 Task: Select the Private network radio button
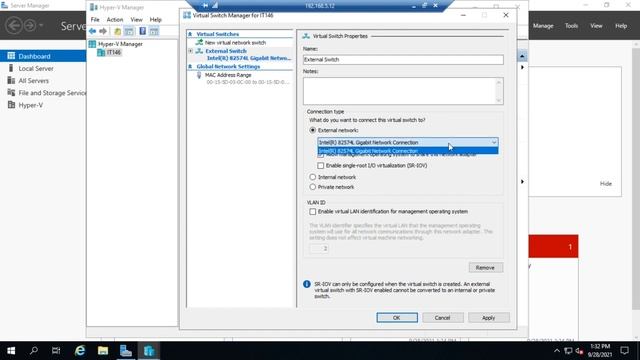(313, 187)
